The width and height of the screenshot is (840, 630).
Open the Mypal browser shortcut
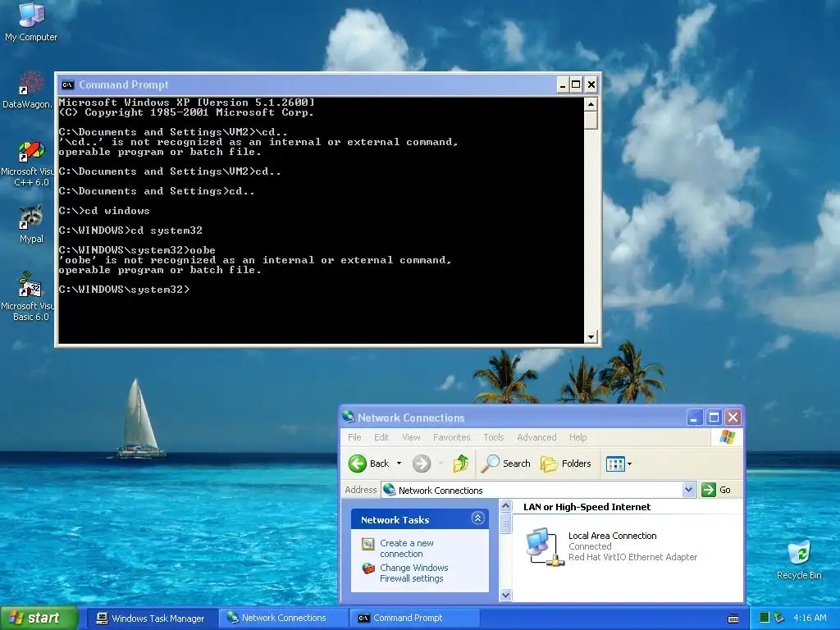click(31, 224)
